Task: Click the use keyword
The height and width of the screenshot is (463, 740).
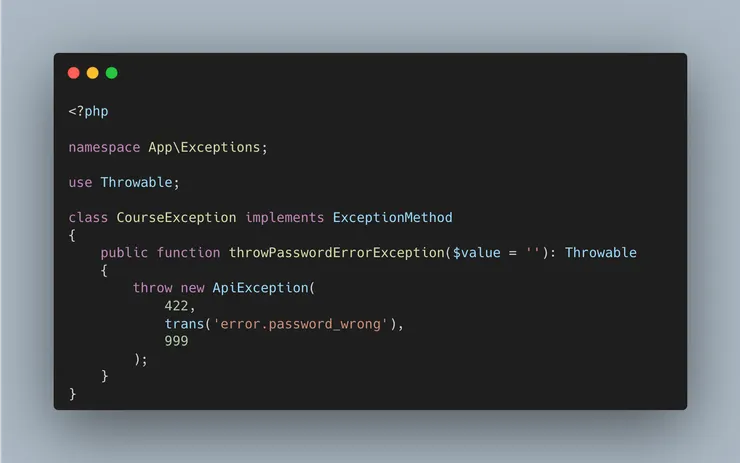Action: coord(80,182)
